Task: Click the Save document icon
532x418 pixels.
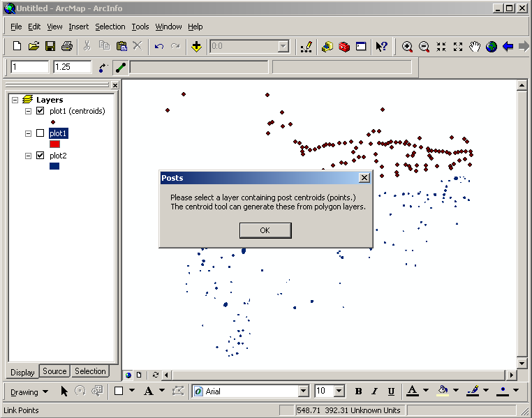Action: point(50,46)
